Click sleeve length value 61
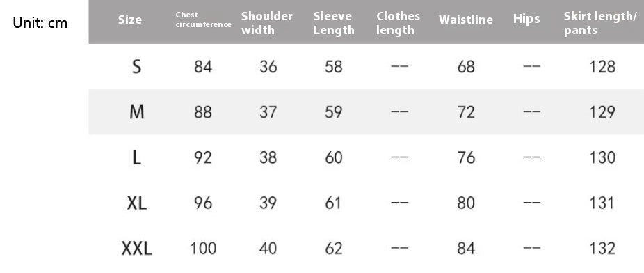The height and width of the screenshot is (273, 644). (333, 203)
